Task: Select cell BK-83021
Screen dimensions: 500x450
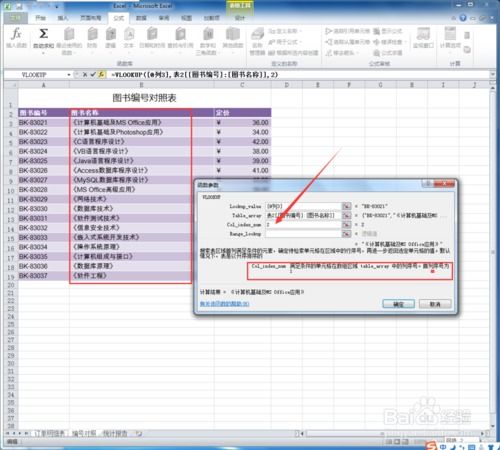Action: [x=44, y=123]
